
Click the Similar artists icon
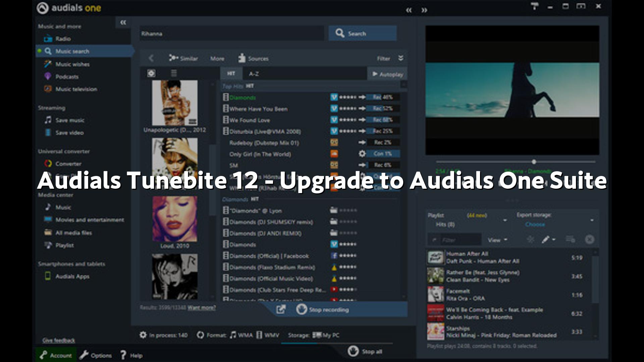(x=173, y=58)
